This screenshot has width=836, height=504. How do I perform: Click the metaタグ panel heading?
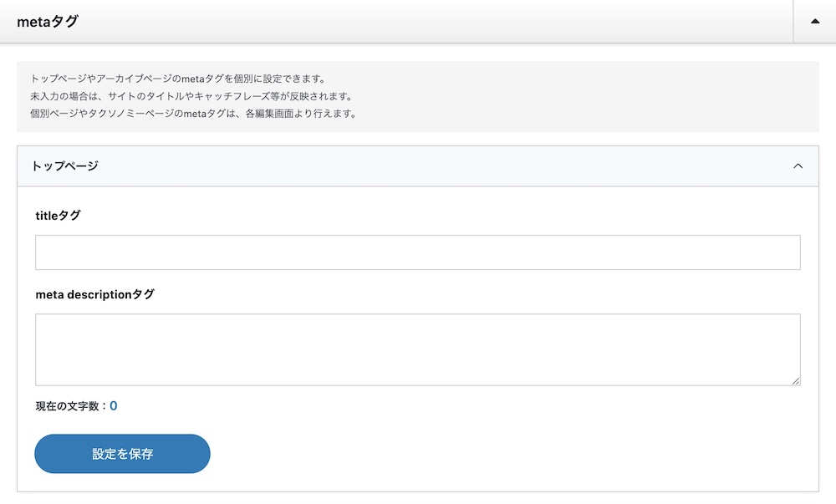point(48,21)
